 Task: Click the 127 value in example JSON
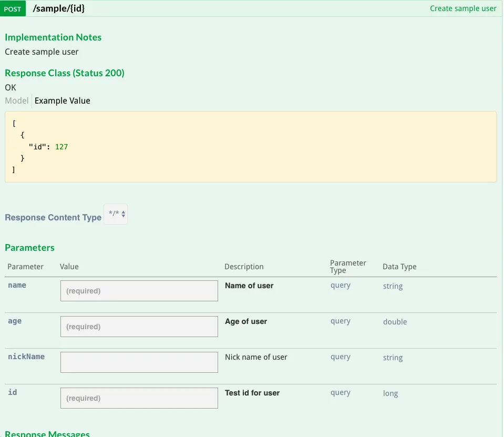coord(61,147)
